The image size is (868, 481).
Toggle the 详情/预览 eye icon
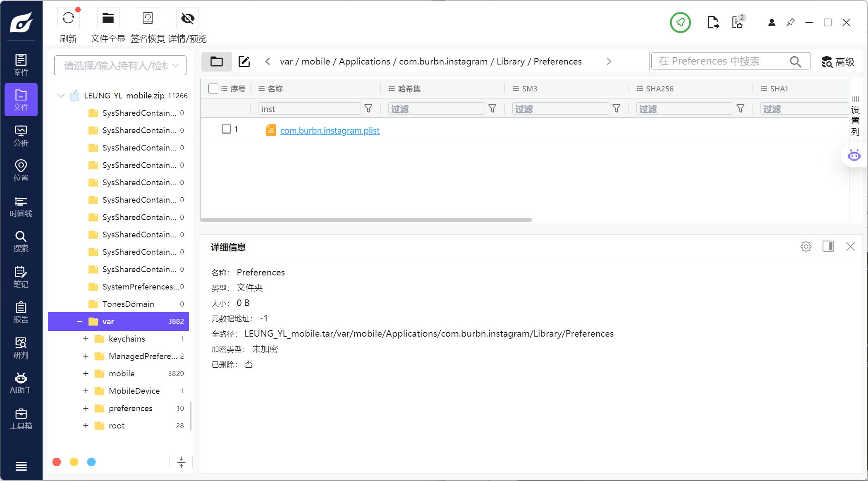187,19
